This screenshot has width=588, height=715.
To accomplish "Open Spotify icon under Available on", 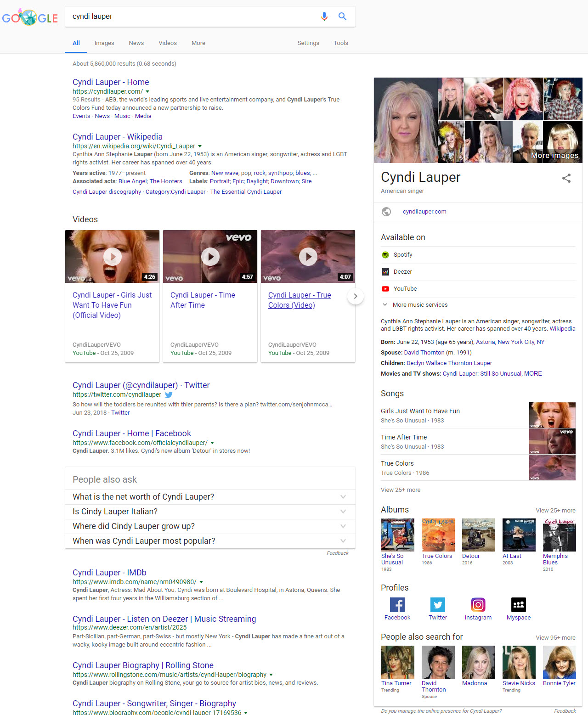I will pos(385,255).
